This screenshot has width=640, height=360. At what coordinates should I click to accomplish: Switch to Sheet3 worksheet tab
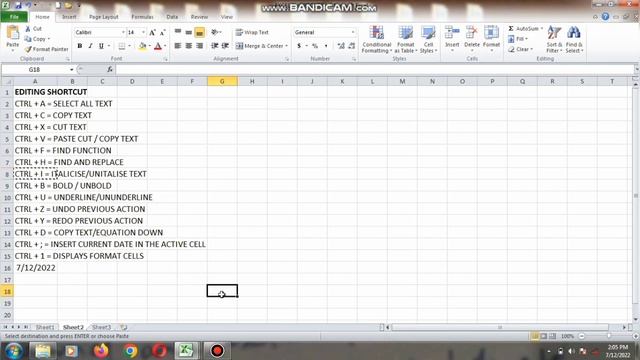pos(102,327)
